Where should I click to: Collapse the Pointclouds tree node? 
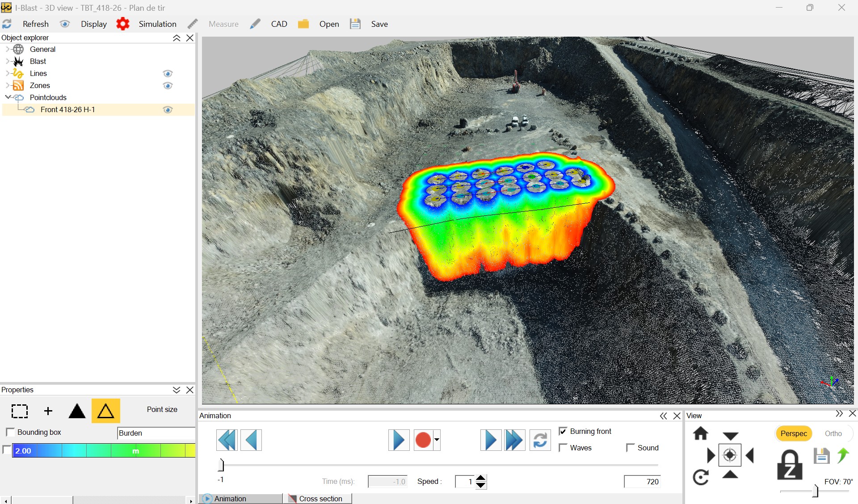(x=7, y=97)
